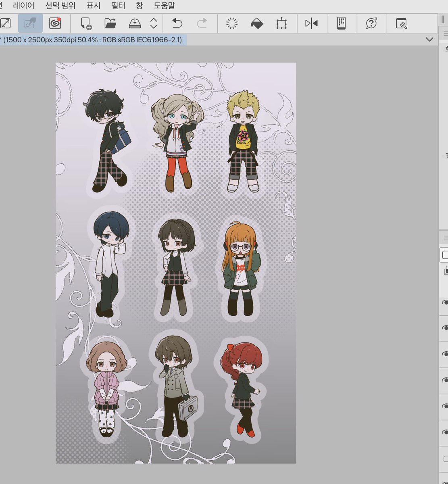Viewport: 448px width, 484px height.
Task: Open the 레이어 menu
Action: pos(24,6)
